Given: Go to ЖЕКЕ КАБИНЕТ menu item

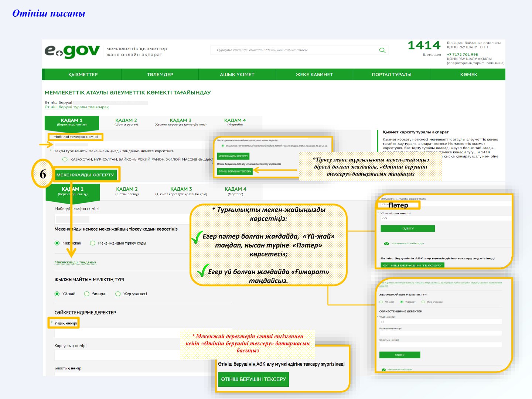Looking at the screenshot, I should 314,75.
